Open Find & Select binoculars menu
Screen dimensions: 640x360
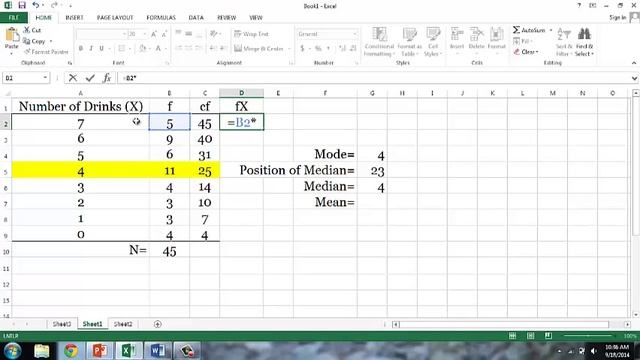click(x=584, y=42)
